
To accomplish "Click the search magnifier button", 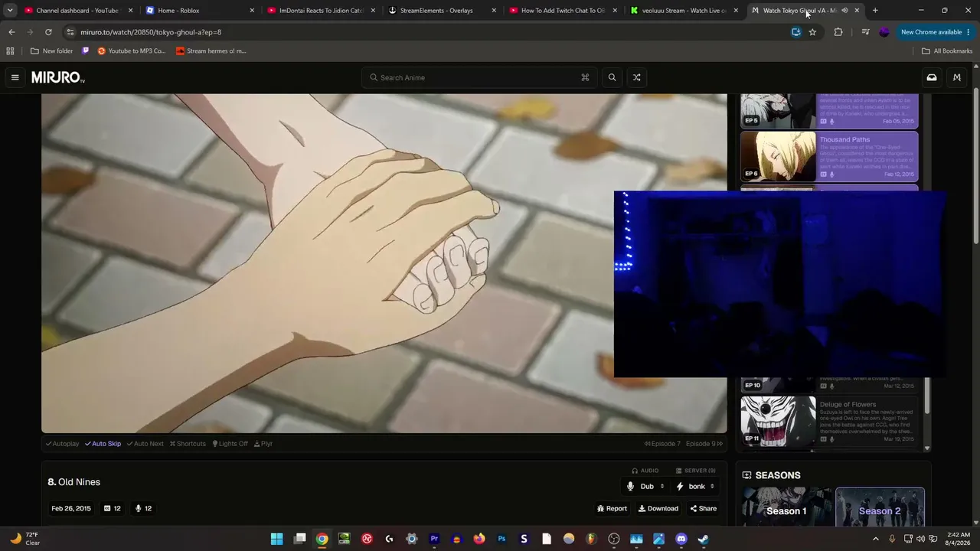I will click(612, 77).
